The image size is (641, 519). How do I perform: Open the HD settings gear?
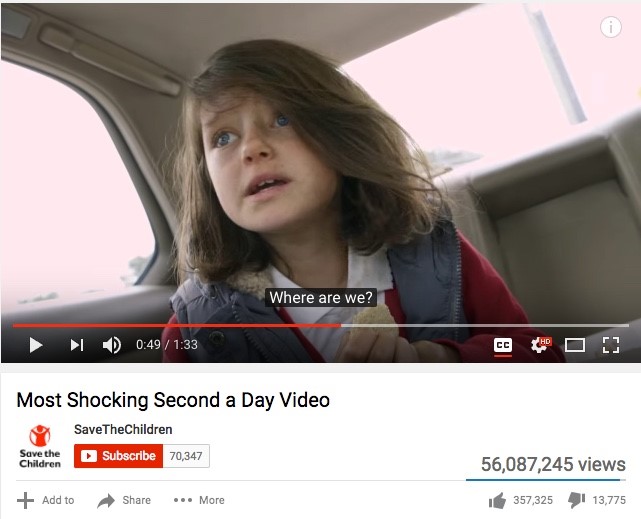[x=540, y=345]
